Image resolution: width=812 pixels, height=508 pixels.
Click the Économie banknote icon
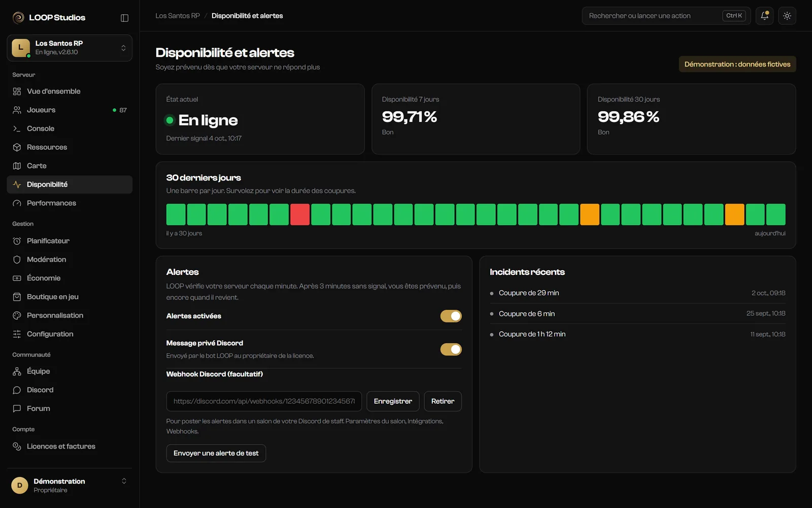17,278
